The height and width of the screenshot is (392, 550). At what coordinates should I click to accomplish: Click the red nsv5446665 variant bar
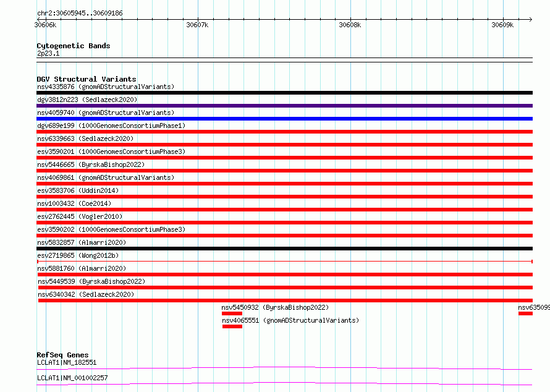pos(284,171)
